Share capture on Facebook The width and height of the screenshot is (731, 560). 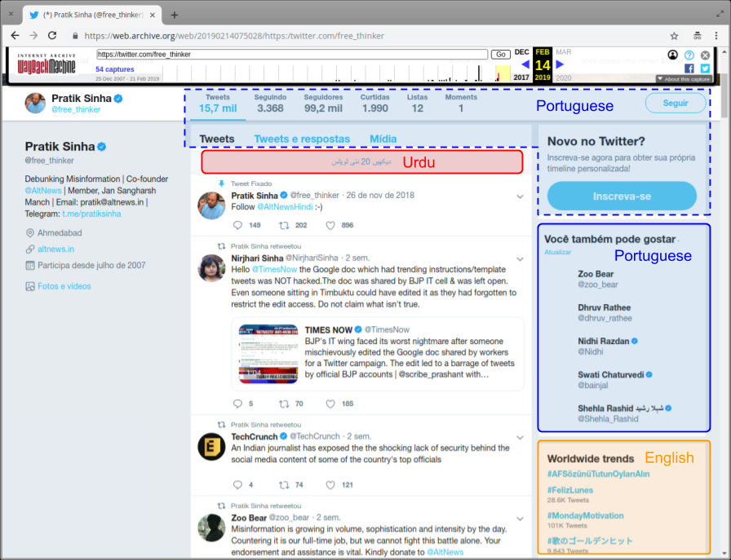click(689, 68)
